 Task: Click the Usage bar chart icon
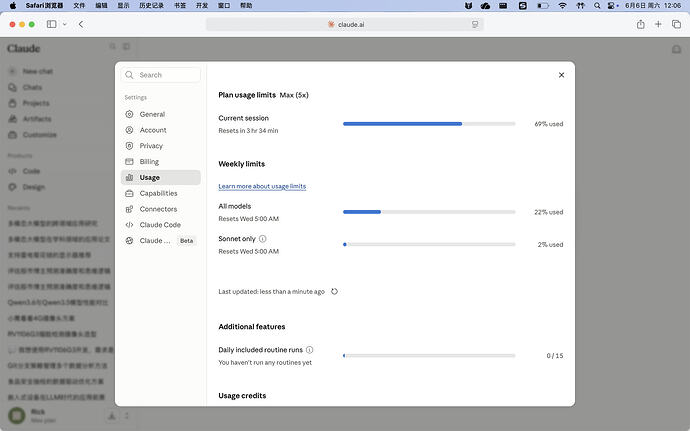tap(129, 177)
